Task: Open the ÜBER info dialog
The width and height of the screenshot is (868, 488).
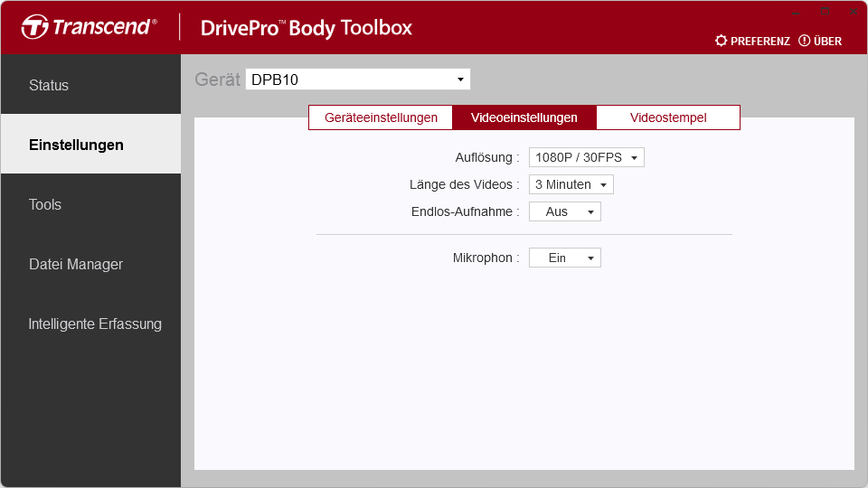Action: [x=820, y=41]
